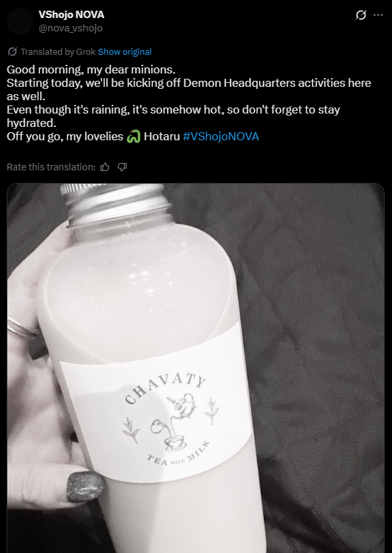This screenshot has height=553, width=392.
Task: Open the @nova_vshojo handle
Action: [x=71, y=28]
